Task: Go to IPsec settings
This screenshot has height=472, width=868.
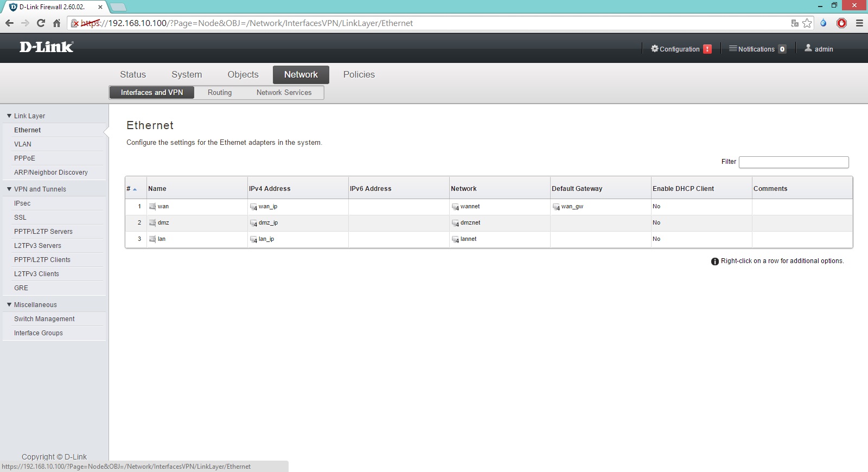Action: click(x=22, y=203)
